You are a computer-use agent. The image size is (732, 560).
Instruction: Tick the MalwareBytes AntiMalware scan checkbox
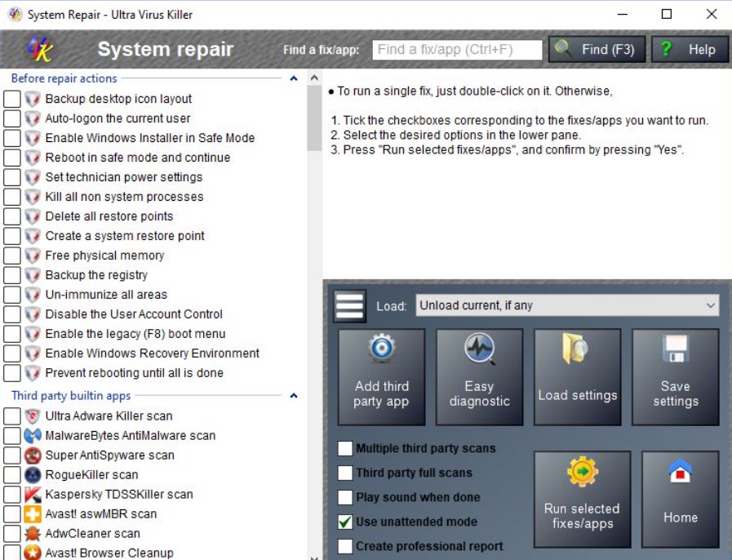tap(12, 436)
